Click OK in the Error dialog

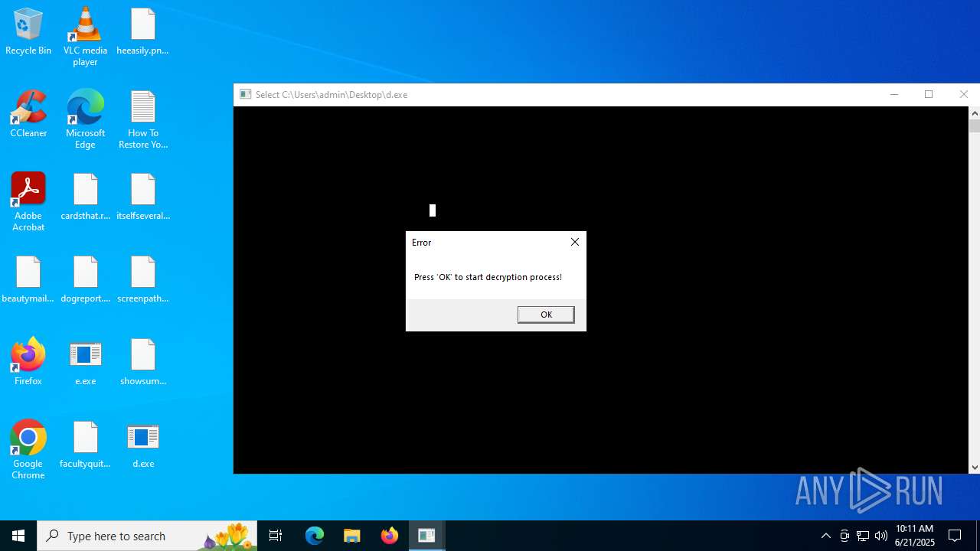(x=546, y=315)
